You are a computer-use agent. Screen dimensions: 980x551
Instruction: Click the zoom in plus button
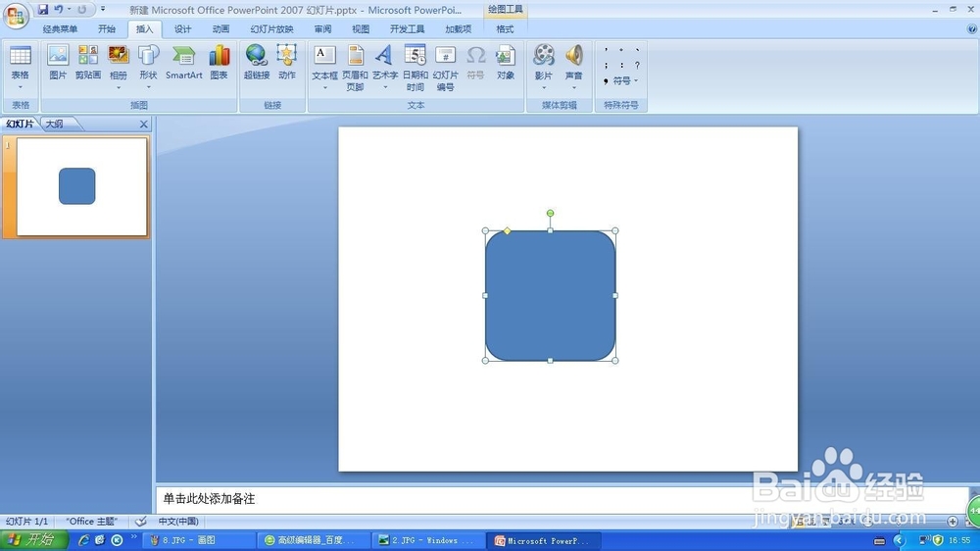point(952,521)
